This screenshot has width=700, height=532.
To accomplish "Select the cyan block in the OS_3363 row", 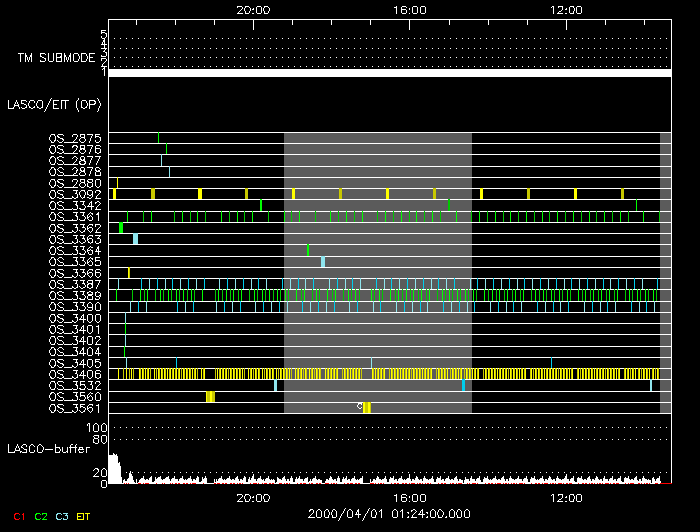I will pos(135,239).
